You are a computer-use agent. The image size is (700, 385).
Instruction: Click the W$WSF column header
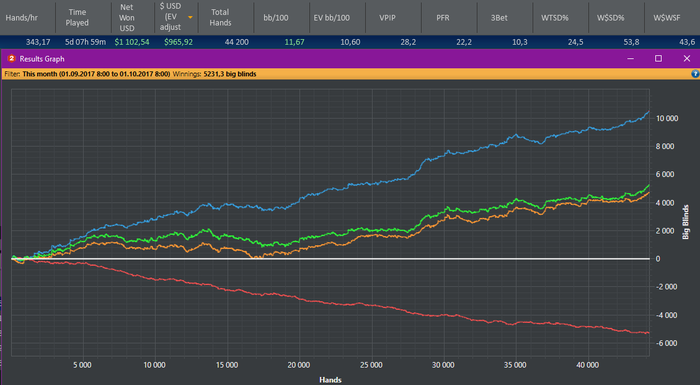point(672,17)
